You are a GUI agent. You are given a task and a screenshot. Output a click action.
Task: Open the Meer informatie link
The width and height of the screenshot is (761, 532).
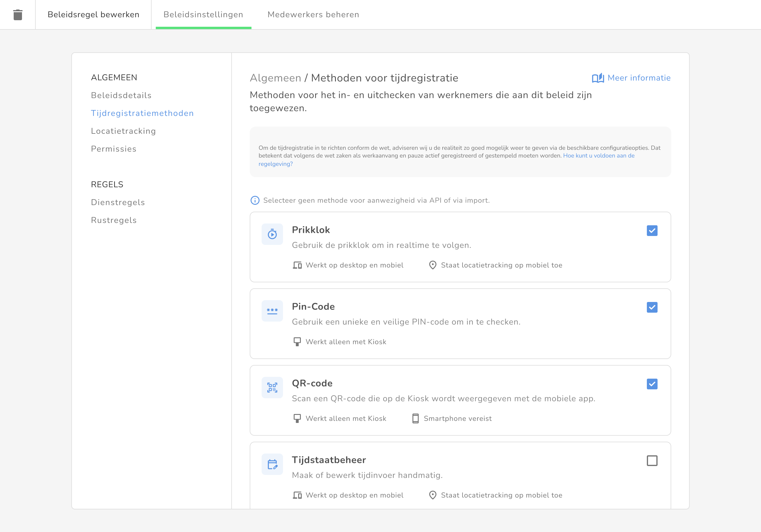click(639, 78)
